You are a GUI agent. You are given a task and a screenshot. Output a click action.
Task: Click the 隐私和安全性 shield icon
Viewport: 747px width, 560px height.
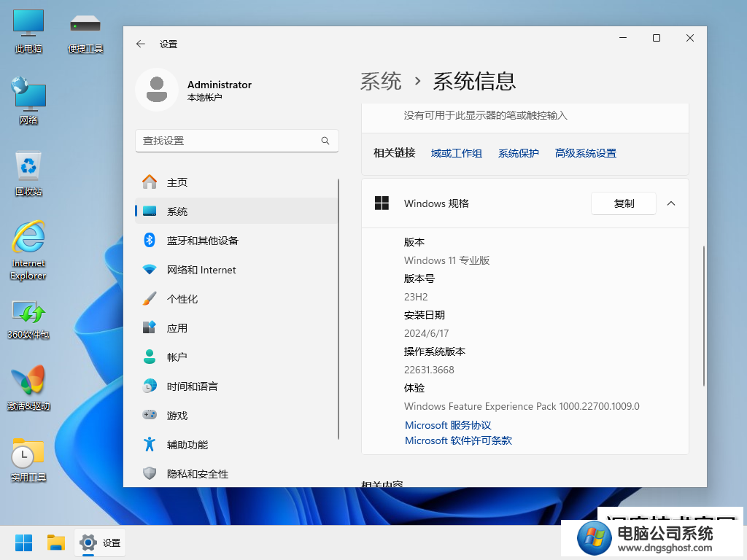click(x=150, y=473)
